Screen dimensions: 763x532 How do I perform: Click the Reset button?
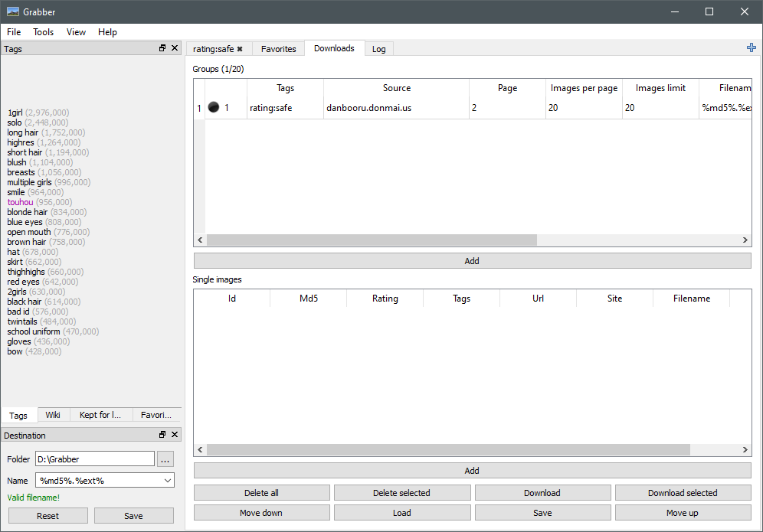click(x=48, y=516)
